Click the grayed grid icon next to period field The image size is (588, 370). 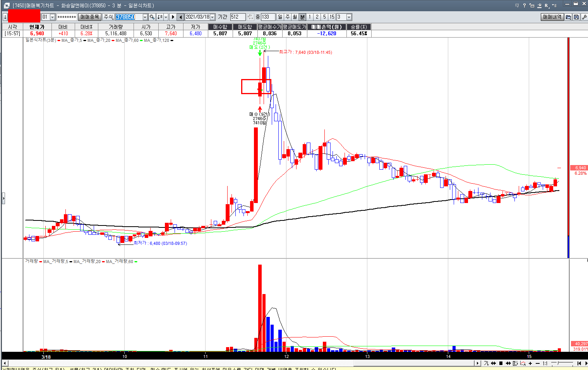tap(250, 17)
